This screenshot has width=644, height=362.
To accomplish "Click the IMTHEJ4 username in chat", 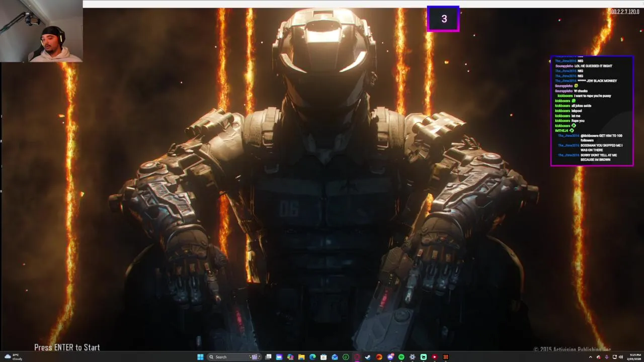I will [561, 131].
